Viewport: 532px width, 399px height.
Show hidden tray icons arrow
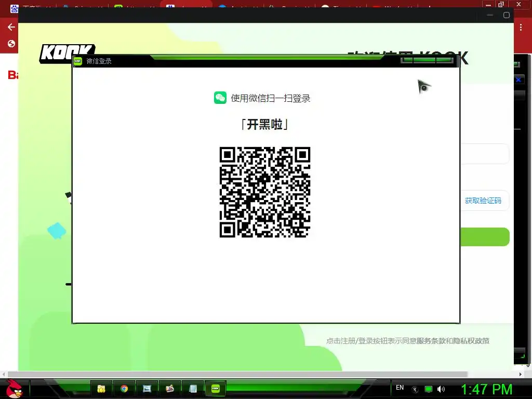415,390
